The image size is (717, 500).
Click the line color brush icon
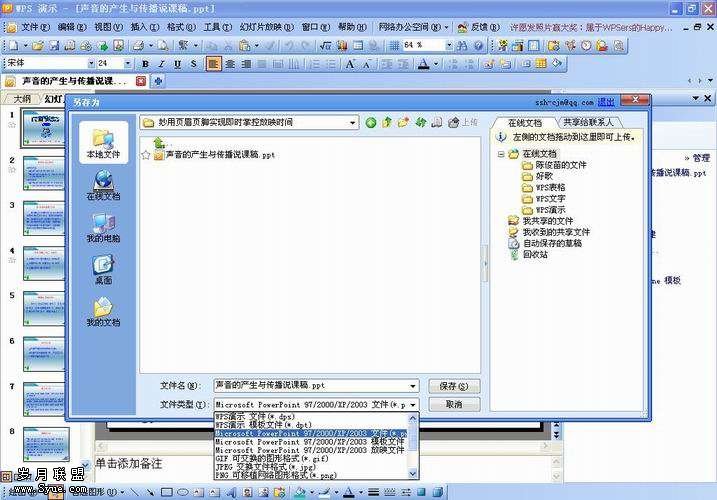[x=324, y=492]
